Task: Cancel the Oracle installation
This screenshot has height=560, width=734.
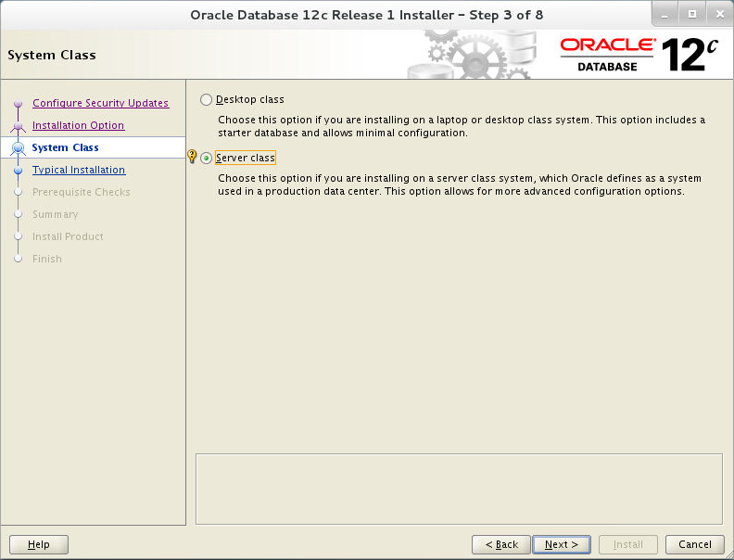Action: pyautogui.click(x=695, y=544)
